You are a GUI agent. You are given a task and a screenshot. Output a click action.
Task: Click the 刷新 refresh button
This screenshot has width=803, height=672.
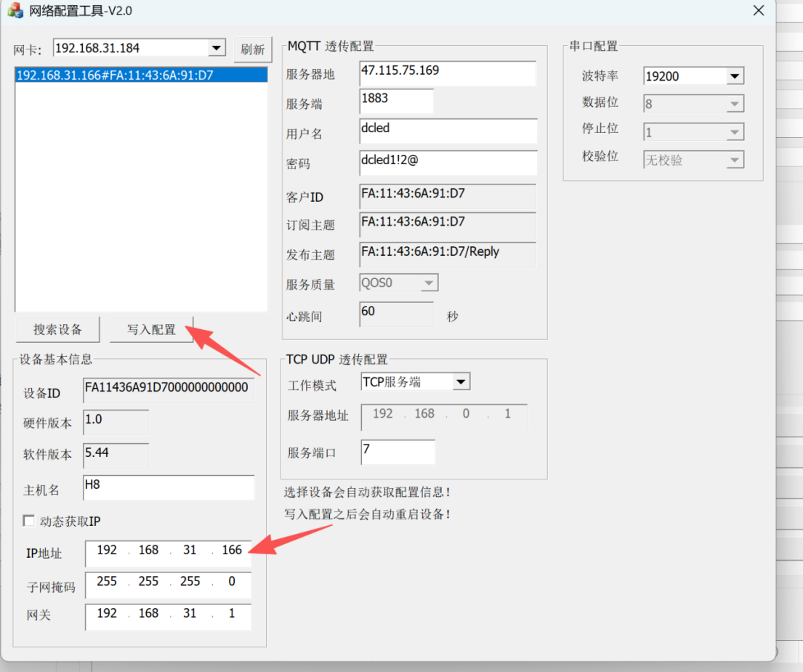click(x=252, y=49)
